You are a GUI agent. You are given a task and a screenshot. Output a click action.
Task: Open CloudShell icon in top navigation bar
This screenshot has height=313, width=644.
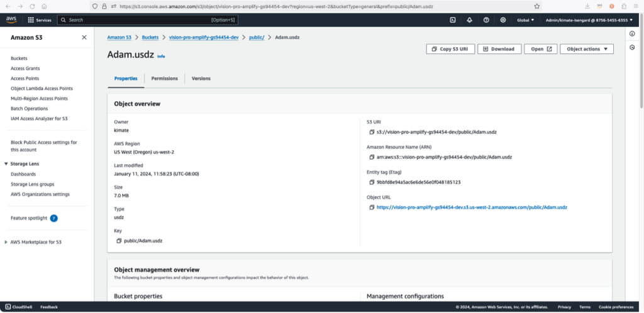pos(453,20)
